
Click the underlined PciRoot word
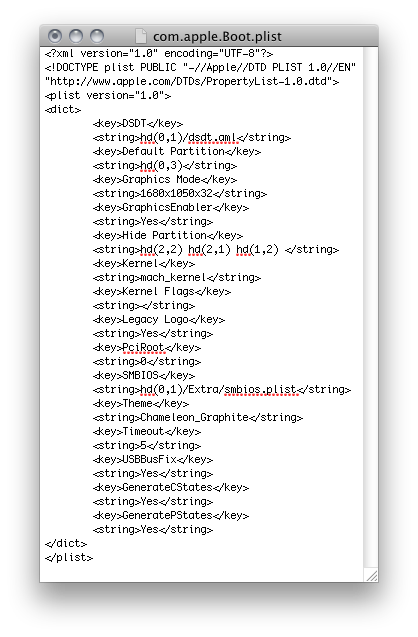[143, 348]
